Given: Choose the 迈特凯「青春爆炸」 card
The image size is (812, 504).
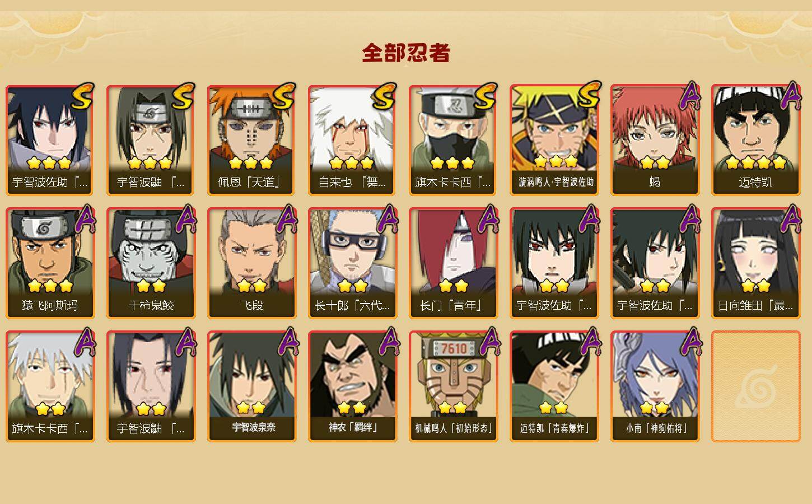Looking at the screenshot, I should [x=554, y=386].
